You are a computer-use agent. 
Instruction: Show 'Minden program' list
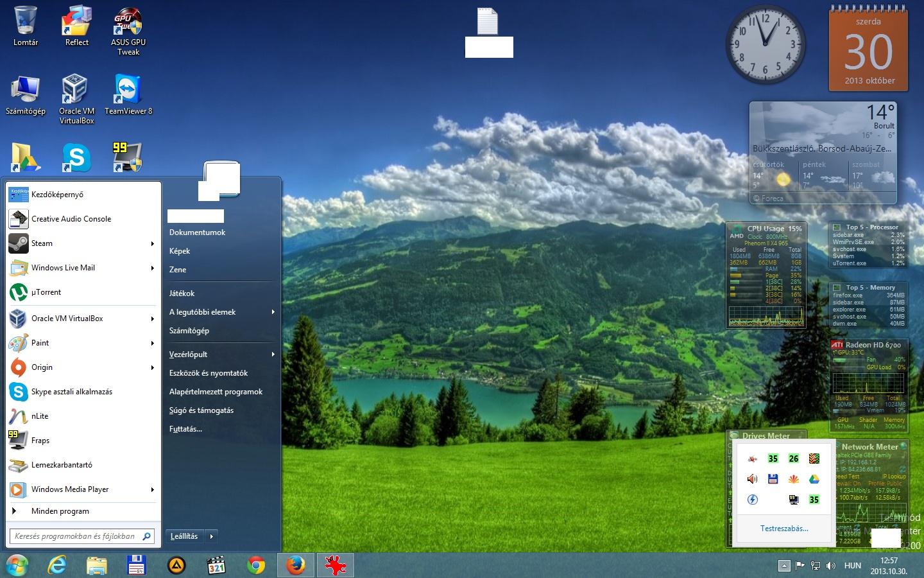(83, 511)
